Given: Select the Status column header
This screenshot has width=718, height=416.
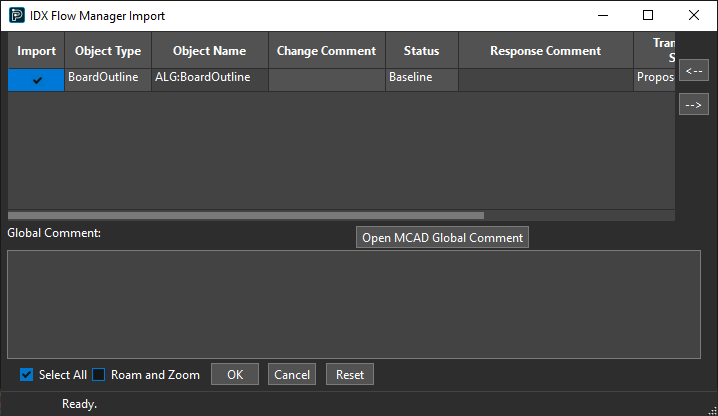Looking at the screenshot, I should (422, 50).
